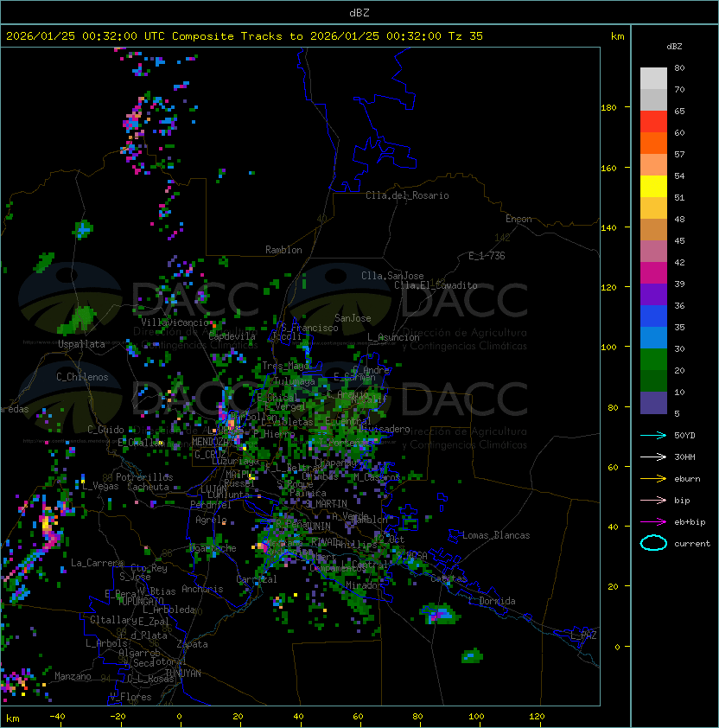Click the pink bip arrow in legend
The image size is (719, 728).
pyautogui.click(x=653, y=500)
